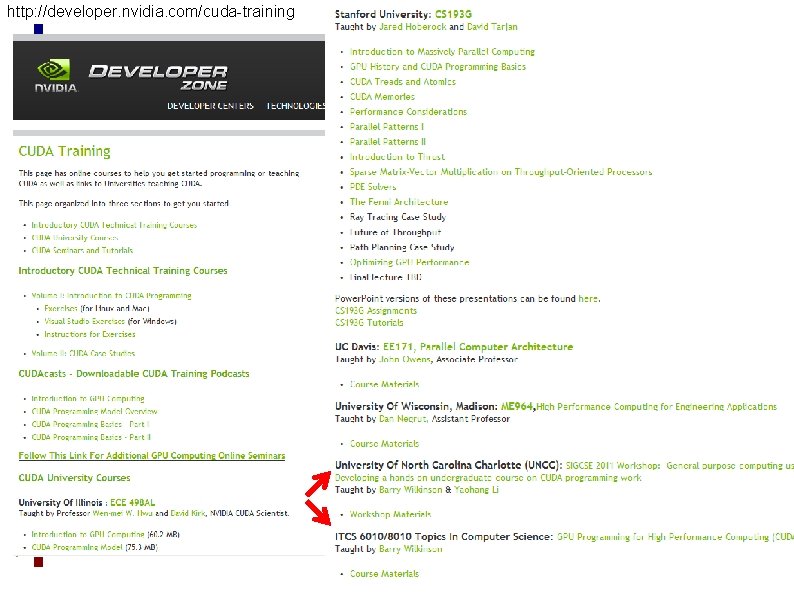Screen dimensions: 794x595
Task: Open UNCC Workshop Materials link
Action: pos(390,514)
